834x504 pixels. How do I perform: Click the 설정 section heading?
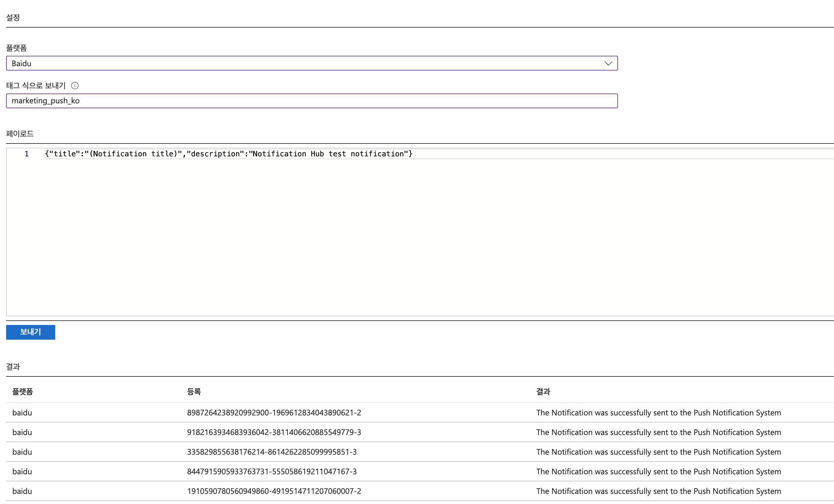pos(13,17)
